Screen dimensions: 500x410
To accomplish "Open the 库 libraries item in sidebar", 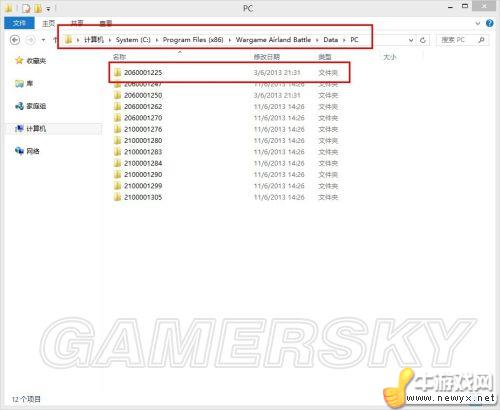I will pos(24,83).
